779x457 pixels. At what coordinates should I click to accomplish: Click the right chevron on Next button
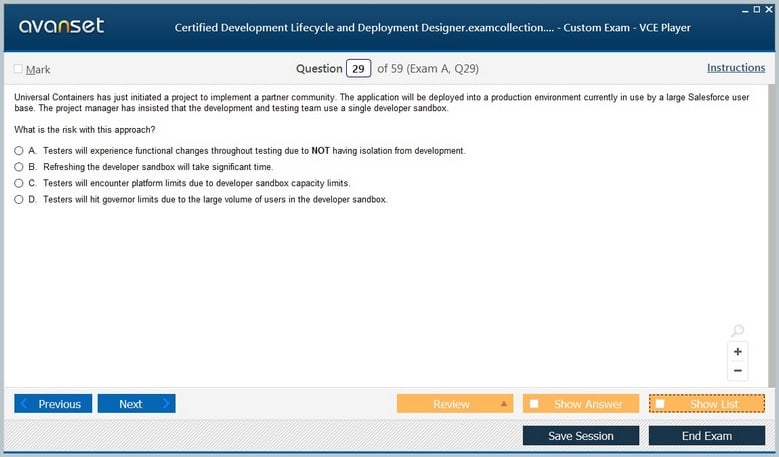tap(166, 403)
